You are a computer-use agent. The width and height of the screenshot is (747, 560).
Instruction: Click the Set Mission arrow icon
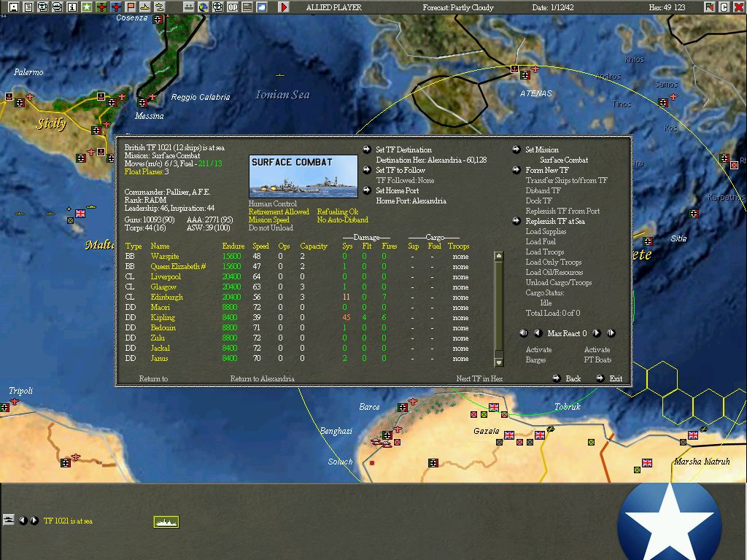click(x=516, y=149)
